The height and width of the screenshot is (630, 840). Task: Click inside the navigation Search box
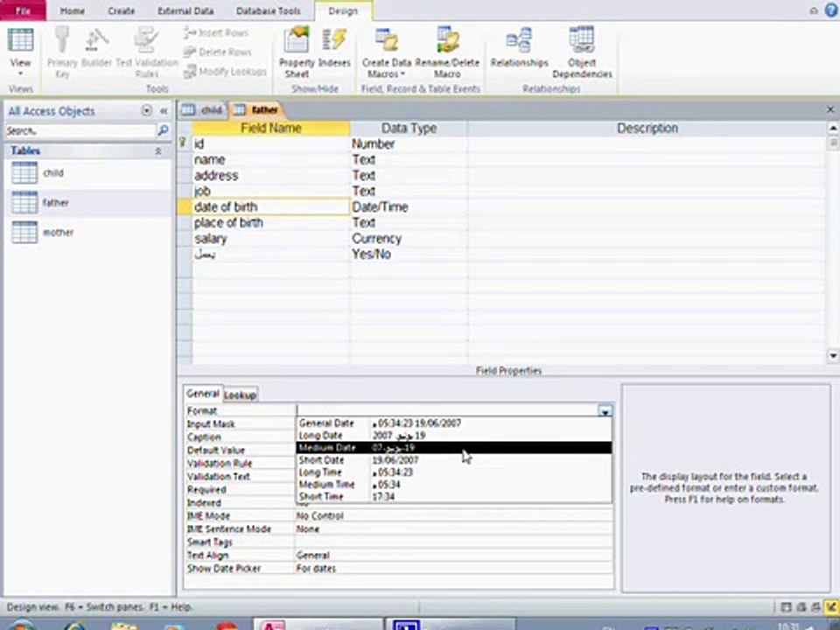point(80,130)
